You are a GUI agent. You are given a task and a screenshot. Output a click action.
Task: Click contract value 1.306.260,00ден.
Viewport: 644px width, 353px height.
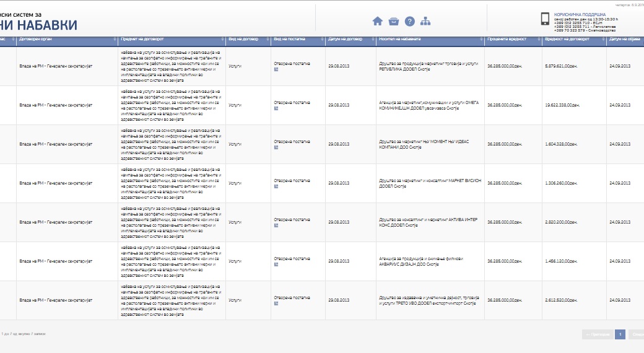pyautogui.click(x=561, y=183)
